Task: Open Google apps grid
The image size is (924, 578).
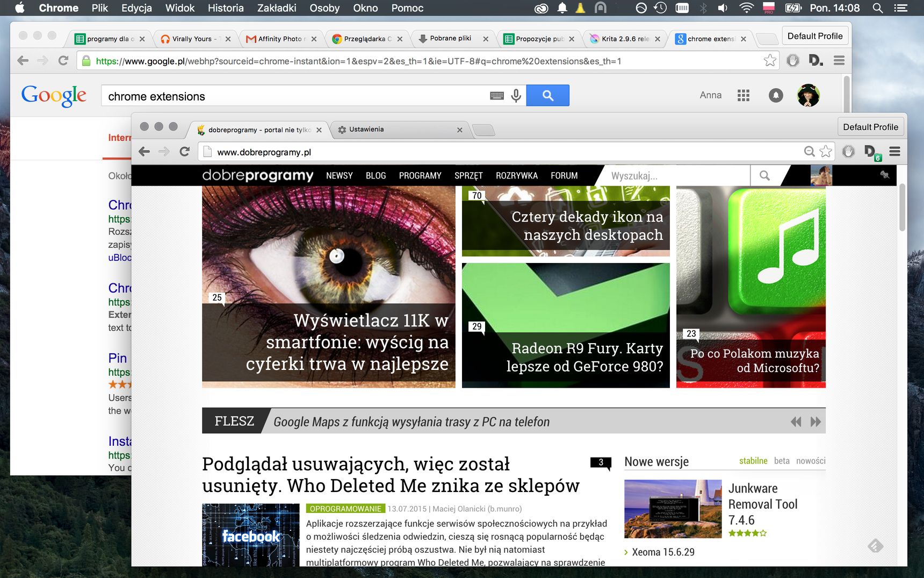Action: tap(743, 95)
